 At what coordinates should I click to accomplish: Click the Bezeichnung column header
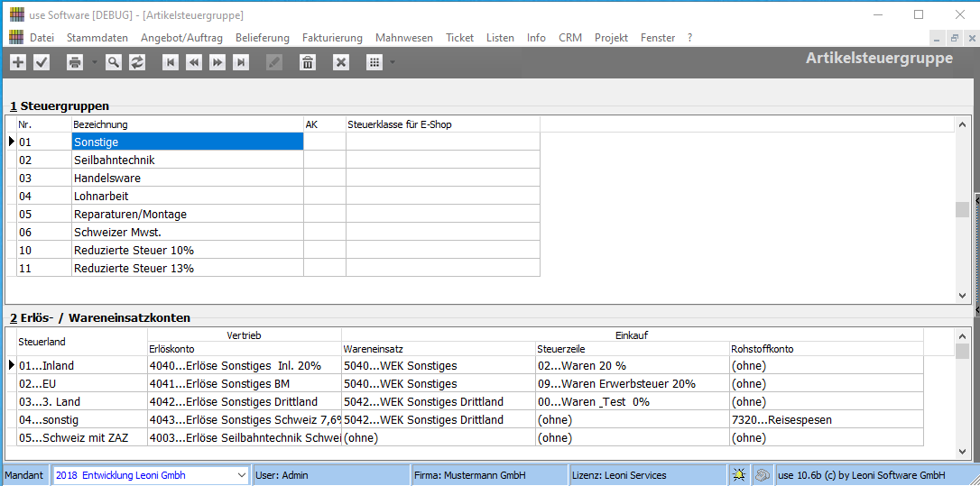(188, 124)
